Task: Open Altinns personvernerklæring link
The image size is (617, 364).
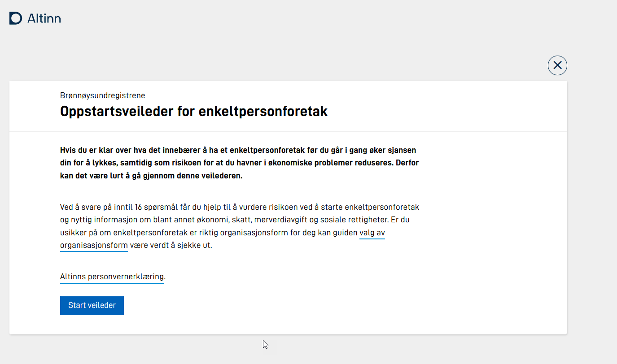Action: pyautogui.click(x=112, y=277)
